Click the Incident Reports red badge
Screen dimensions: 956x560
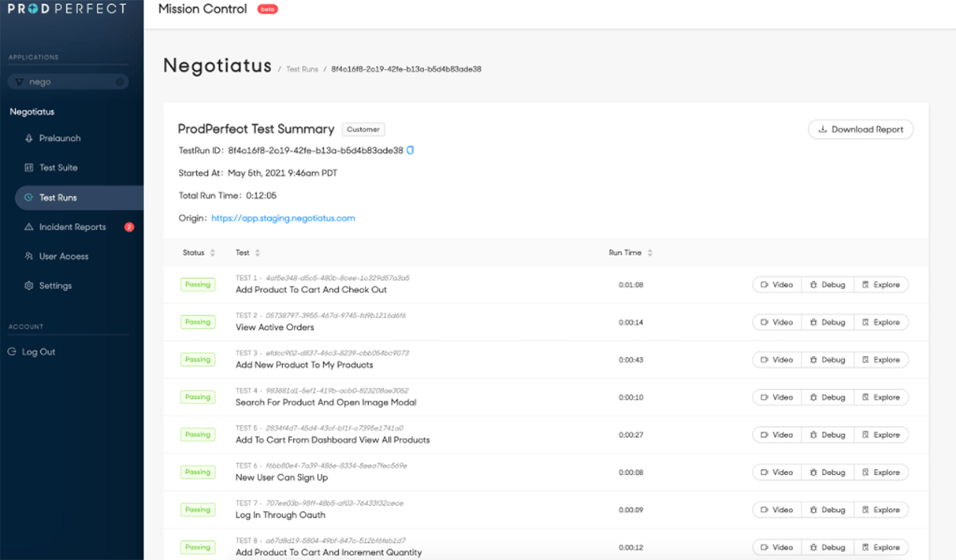(129, 227)
